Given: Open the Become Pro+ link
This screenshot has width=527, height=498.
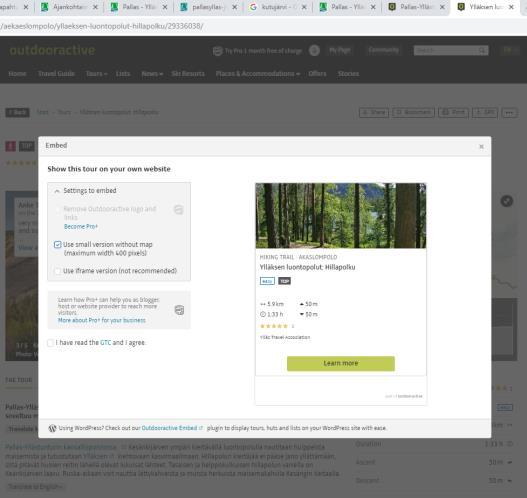Looking at the screenshot, I should pos(81,226).
